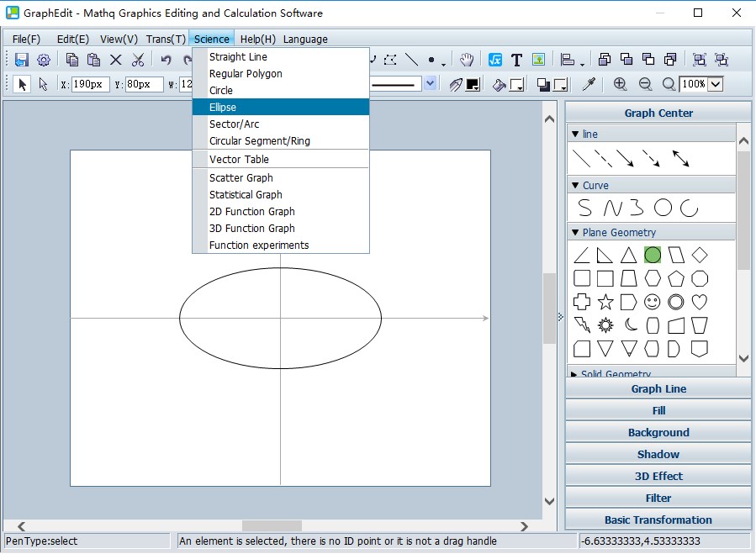Select the Text tool T icon
Screen dimensions: 756x554
[516, 60]
